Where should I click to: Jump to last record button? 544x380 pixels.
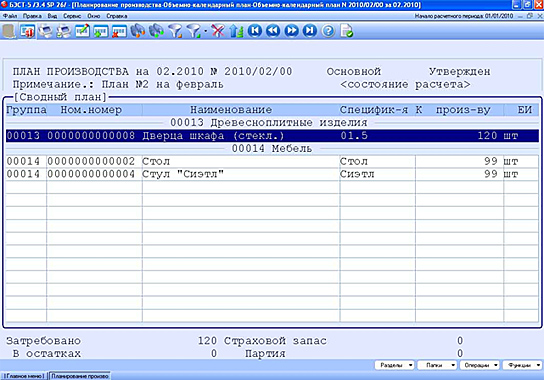tap(310, 31)
